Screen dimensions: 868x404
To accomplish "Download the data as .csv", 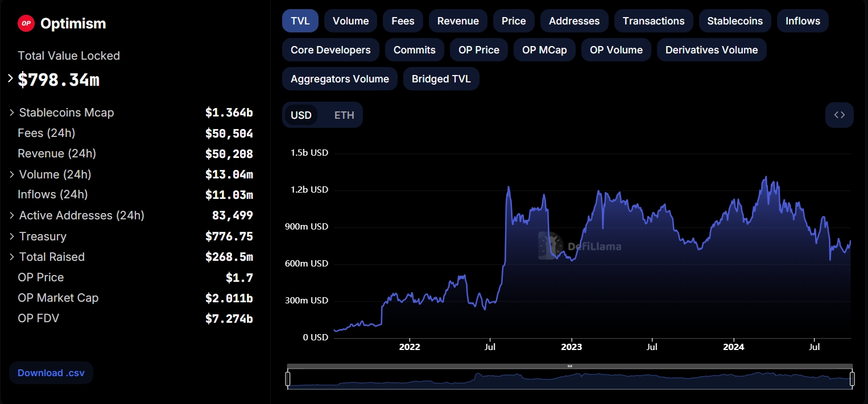I will 51,373.
